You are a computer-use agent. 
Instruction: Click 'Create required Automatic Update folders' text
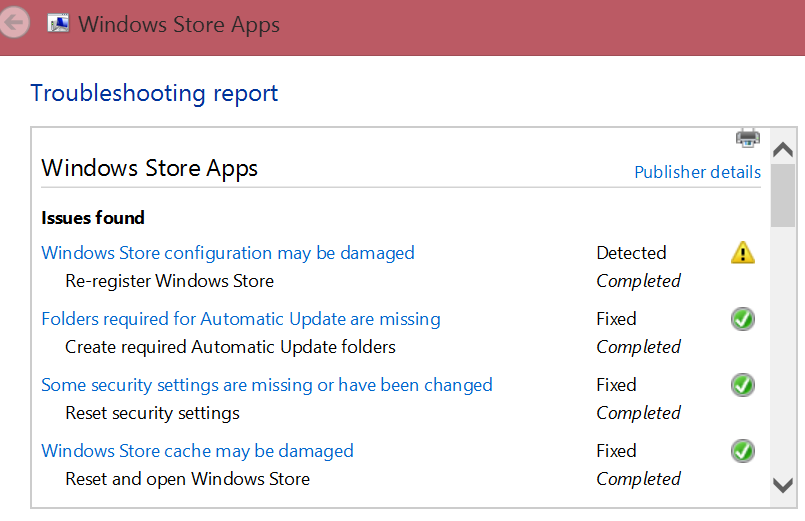pyautogui.click(x=230, y=347)
